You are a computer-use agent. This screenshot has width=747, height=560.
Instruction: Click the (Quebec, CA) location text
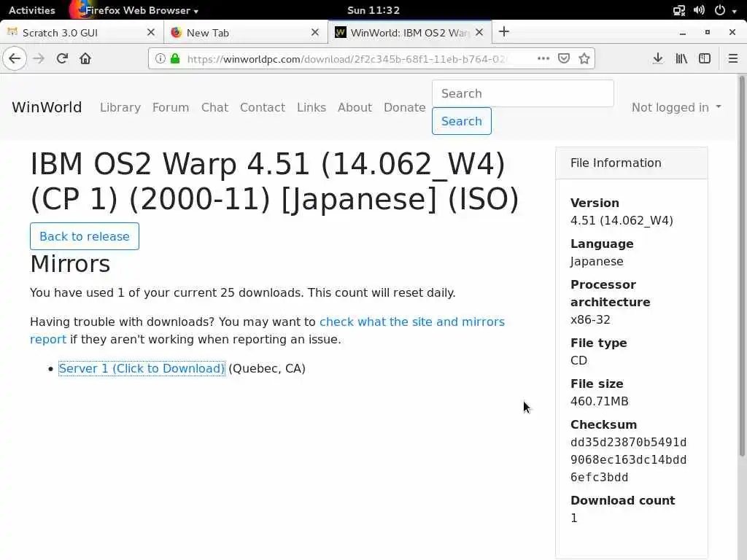tap(267, 368)
